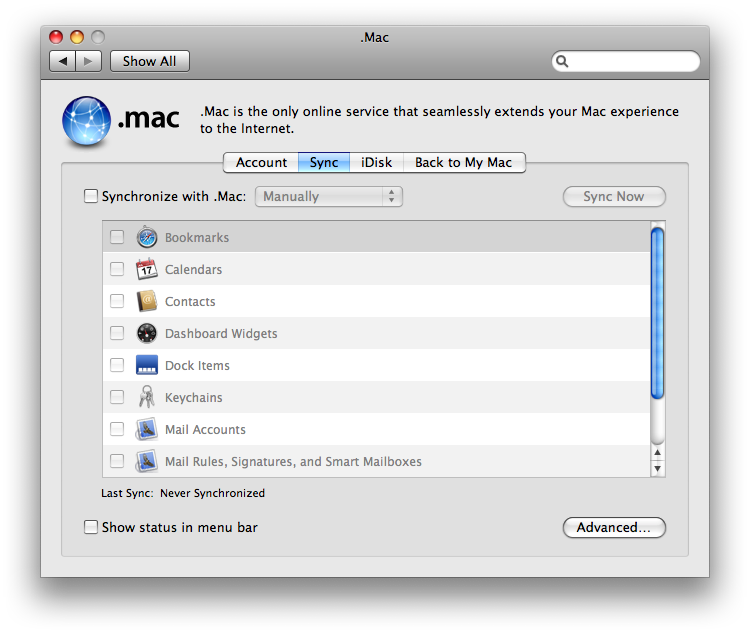Click the .Mac globe logo
The image size is (750, 633).
point(86,121)
